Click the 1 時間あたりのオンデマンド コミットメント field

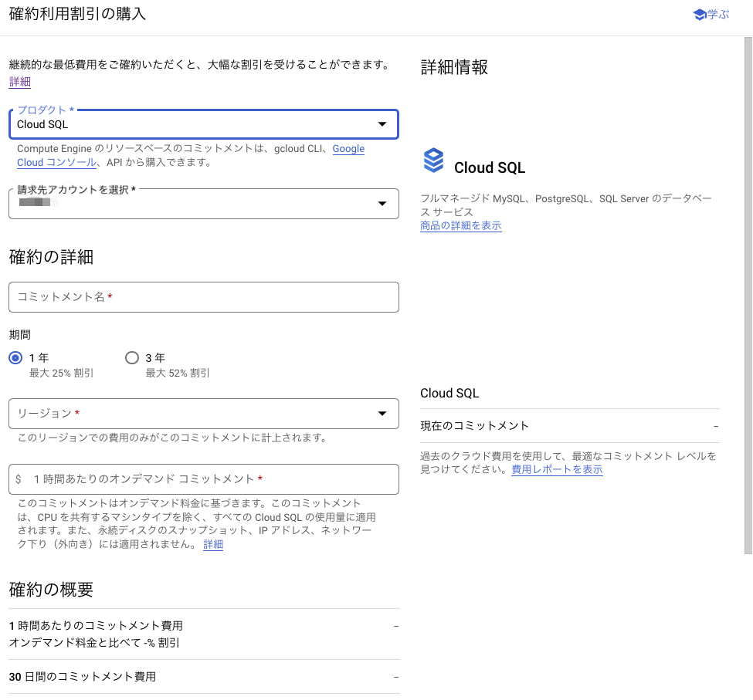pyautogui.click(x=204, y=479)
